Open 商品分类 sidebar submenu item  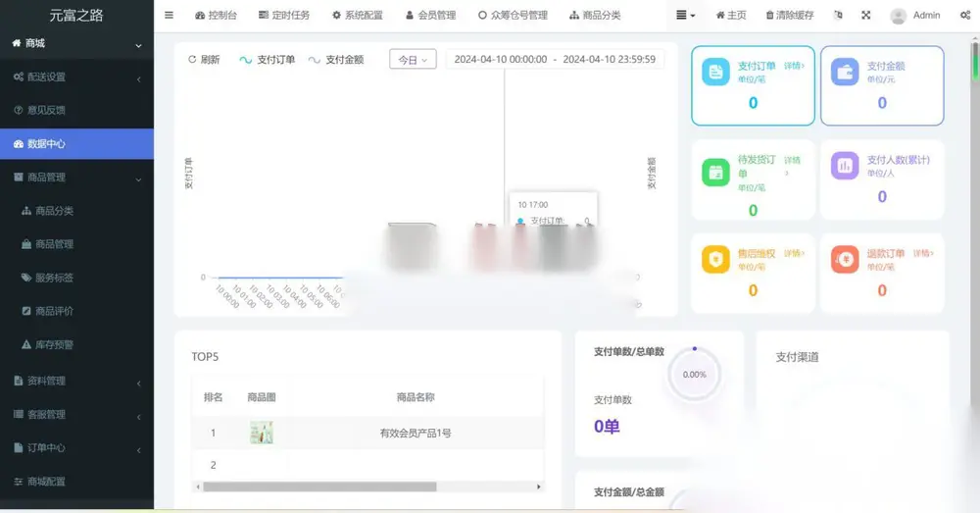coord(76,211)
